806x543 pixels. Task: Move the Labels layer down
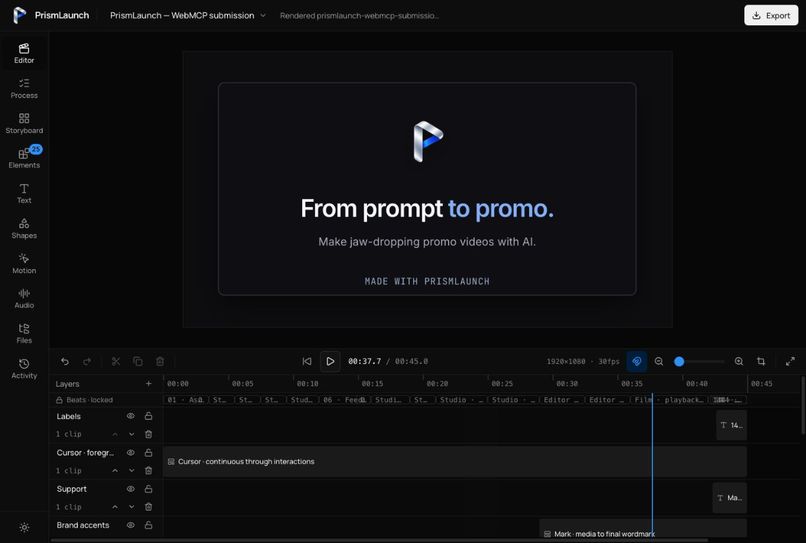pos(132,434)
